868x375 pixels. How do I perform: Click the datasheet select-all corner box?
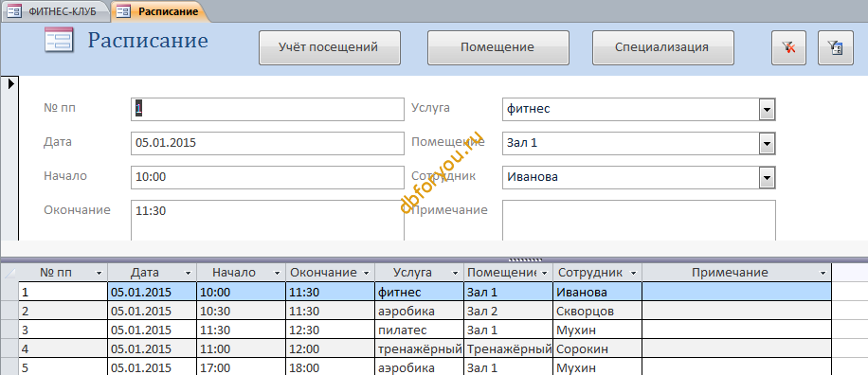click(10, 273)
